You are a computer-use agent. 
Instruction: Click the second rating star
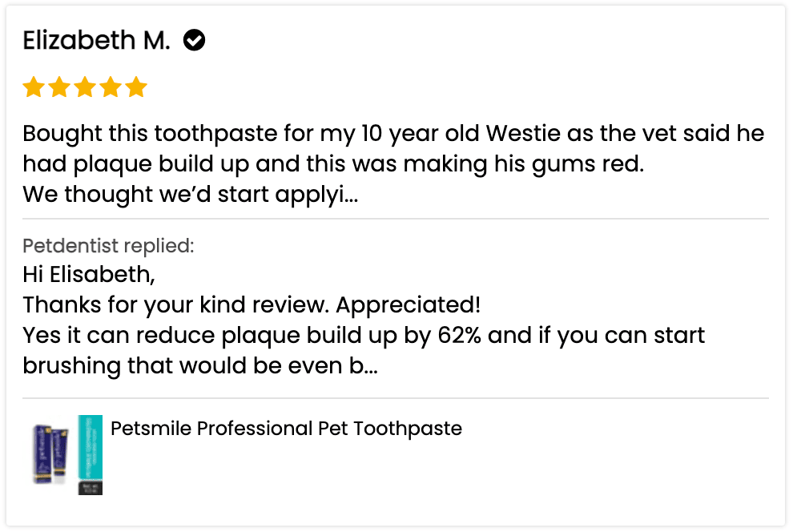coord(59,87)
